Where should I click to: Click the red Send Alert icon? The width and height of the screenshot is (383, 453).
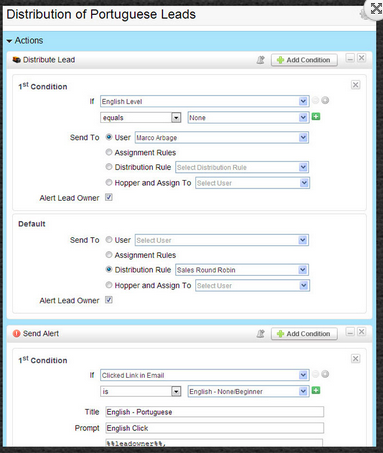coord(16,333)
